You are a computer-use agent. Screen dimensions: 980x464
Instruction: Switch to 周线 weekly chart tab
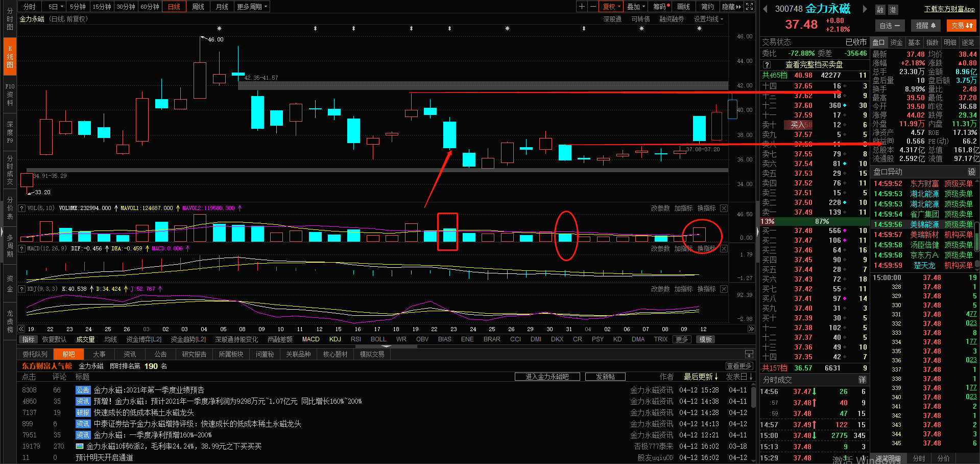(x=198, y=7)
